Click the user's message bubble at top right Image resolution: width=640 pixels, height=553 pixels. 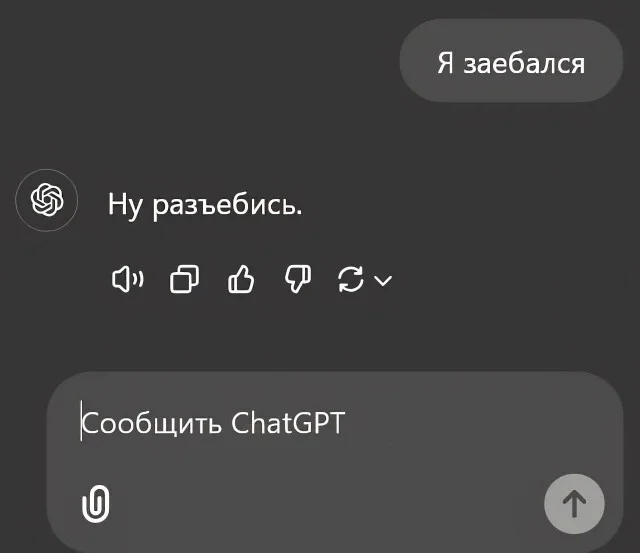(510, 63)
